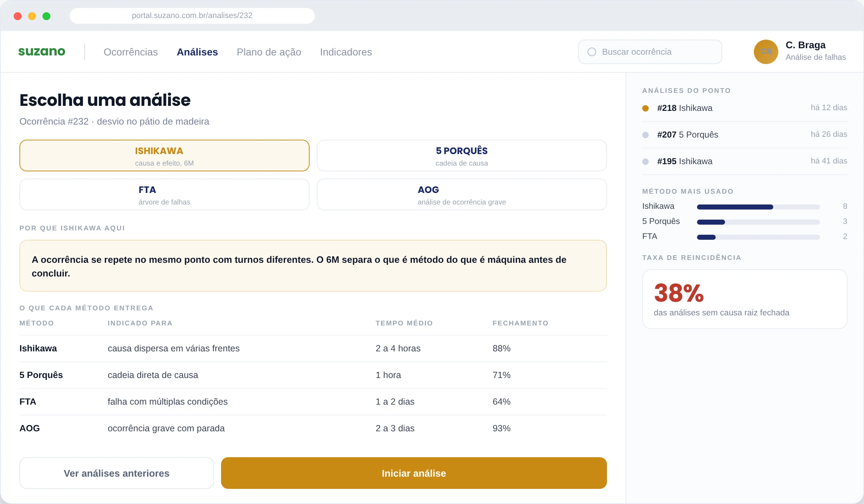Screen dimensions: 864x504
Task: Open the Plano de ação tab
Action: click(x=269, y=52)
